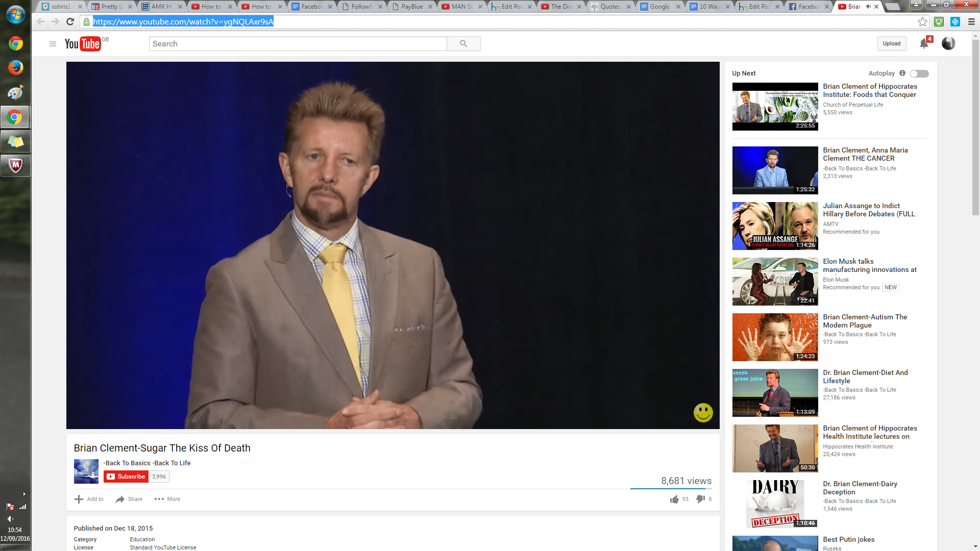Open the Education category link

click(142, 539)
